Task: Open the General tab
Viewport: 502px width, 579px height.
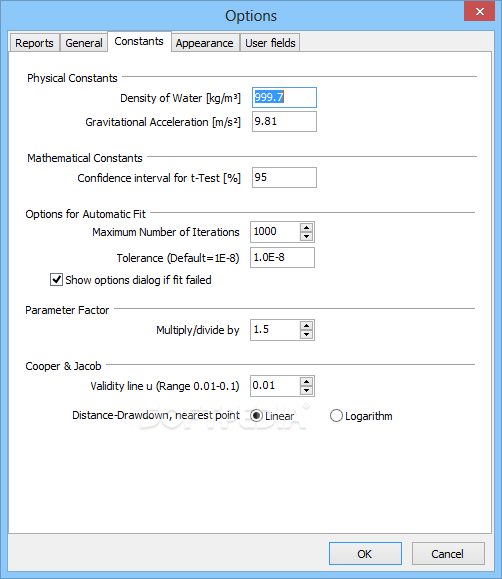Action: coord(83,43)
